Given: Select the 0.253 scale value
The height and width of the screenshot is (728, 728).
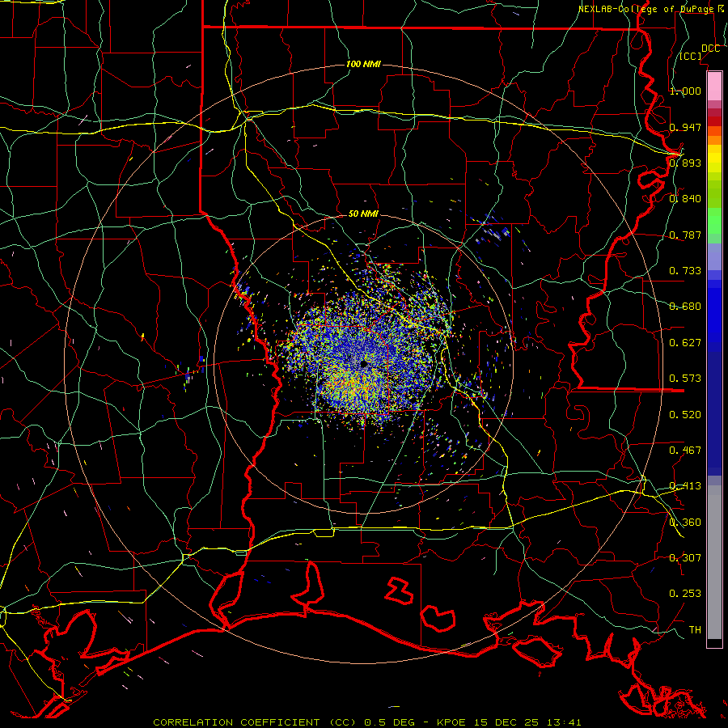Looking at the screenshot, I should coord(685,594).
